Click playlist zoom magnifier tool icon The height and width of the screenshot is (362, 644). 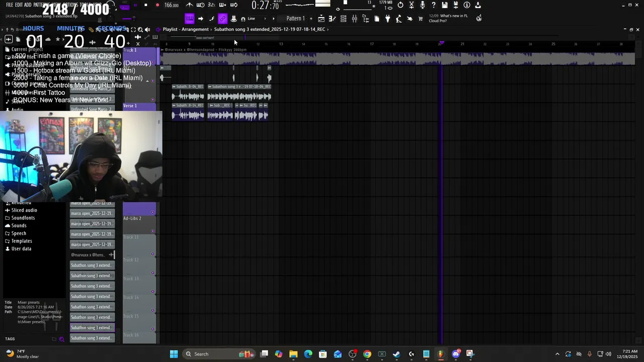pos(140,30)
